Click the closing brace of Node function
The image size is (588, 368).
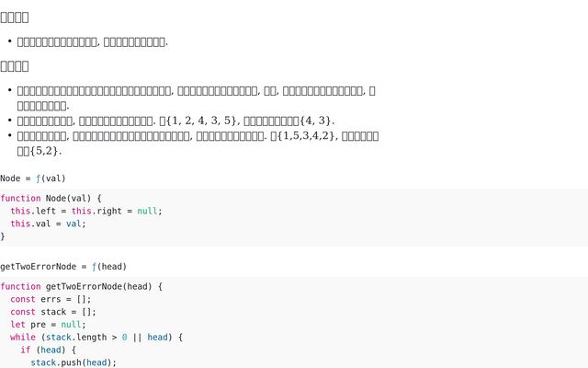[3, 236]
